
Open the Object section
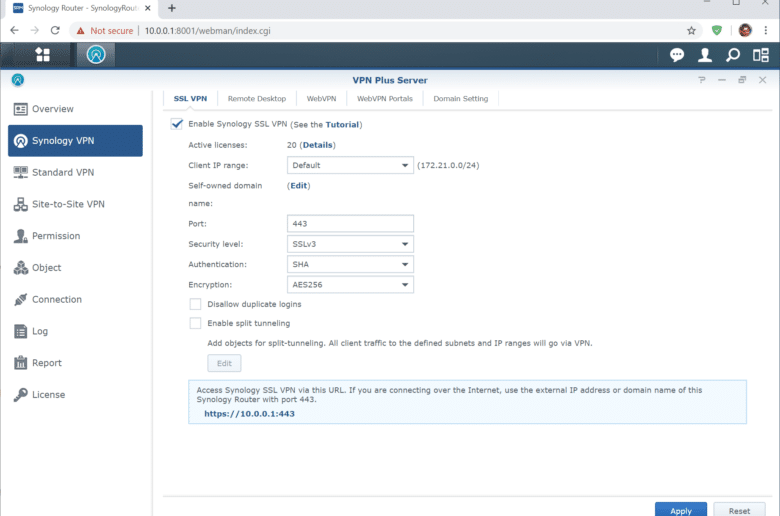point(76,268)
